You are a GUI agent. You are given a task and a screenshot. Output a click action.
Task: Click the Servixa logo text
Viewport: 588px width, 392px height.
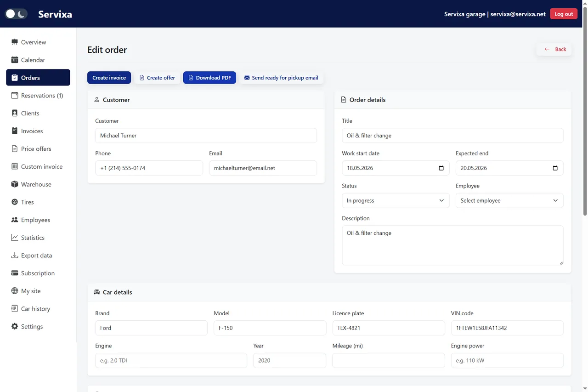[x=55, y=14]
